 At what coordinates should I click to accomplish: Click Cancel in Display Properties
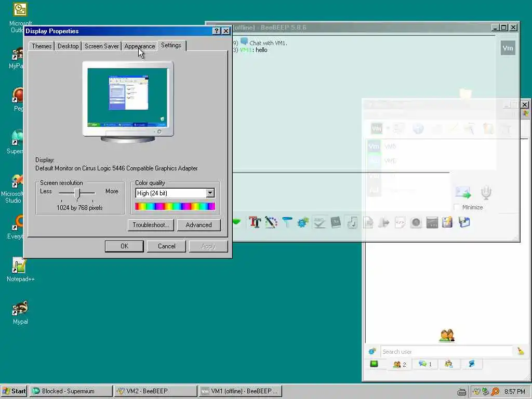(167, 246)
